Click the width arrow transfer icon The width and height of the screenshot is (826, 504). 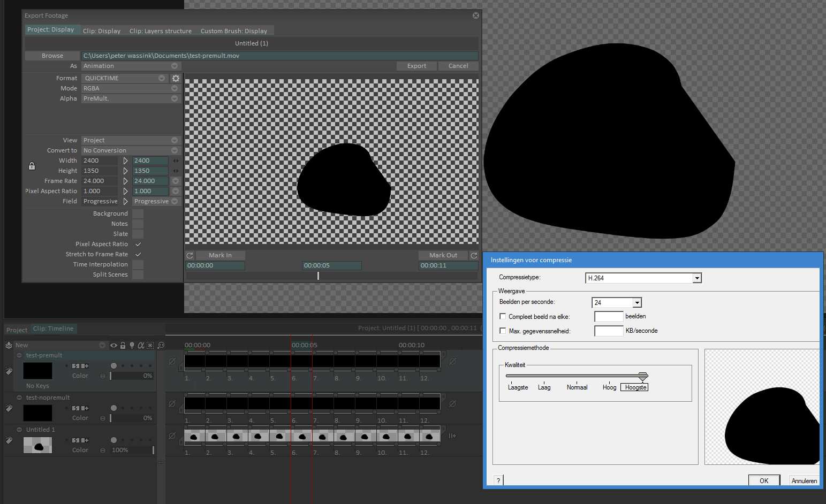126,161
